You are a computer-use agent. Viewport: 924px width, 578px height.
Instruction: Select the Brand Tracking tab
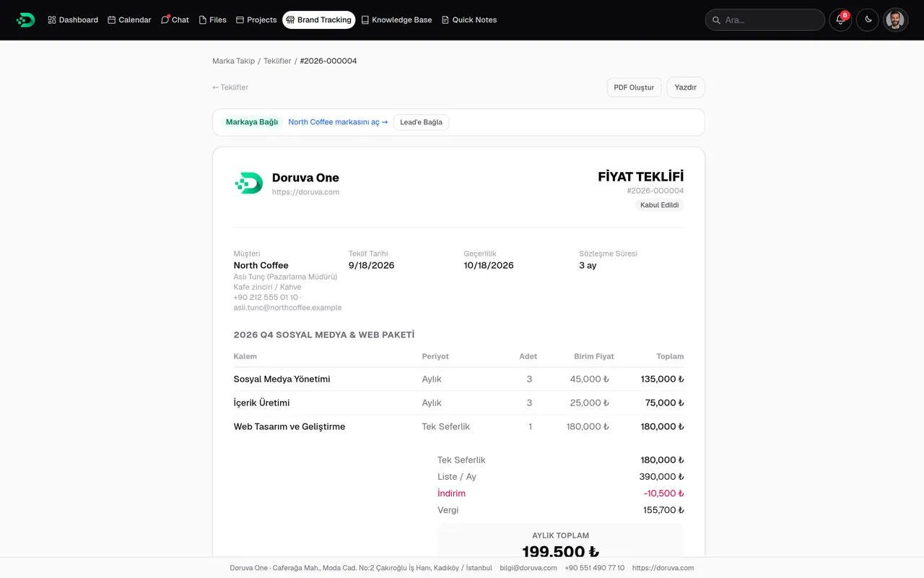click(x=319, y=20)
